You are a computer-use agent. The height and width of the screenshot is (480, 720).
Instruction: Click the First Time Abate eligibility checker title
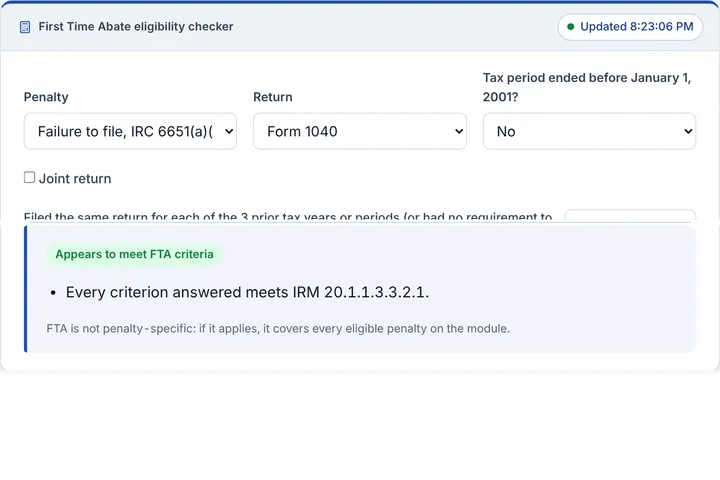click(136, 27)
